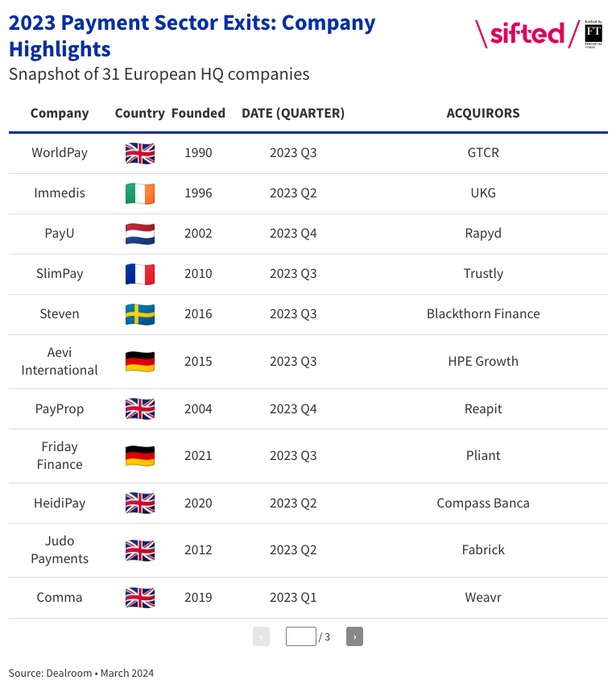616x688 pixels.
Task: Click the UK flag beside Judo Payments
Action: 139,550
